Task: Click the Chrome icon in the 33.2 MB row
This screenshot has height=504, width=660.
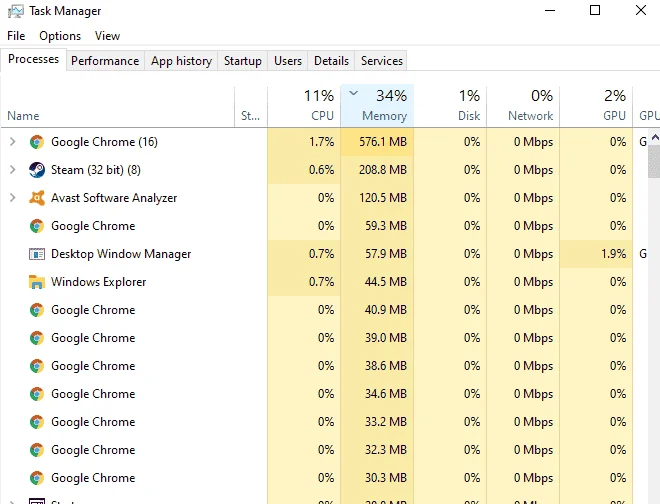Action: [37, 422]
